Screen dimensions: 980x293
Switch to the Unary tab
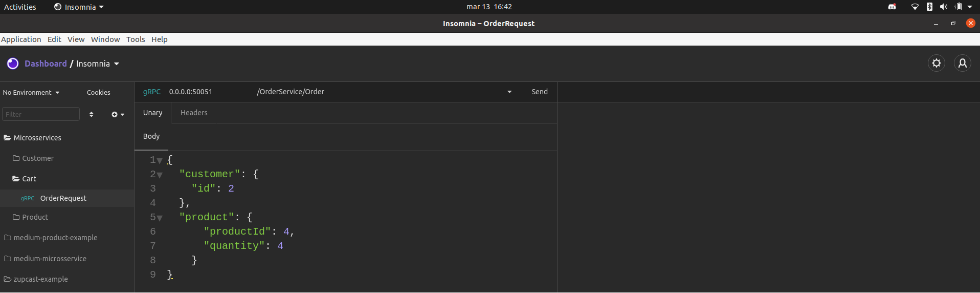pyautogui.click(x=152, y=113)
